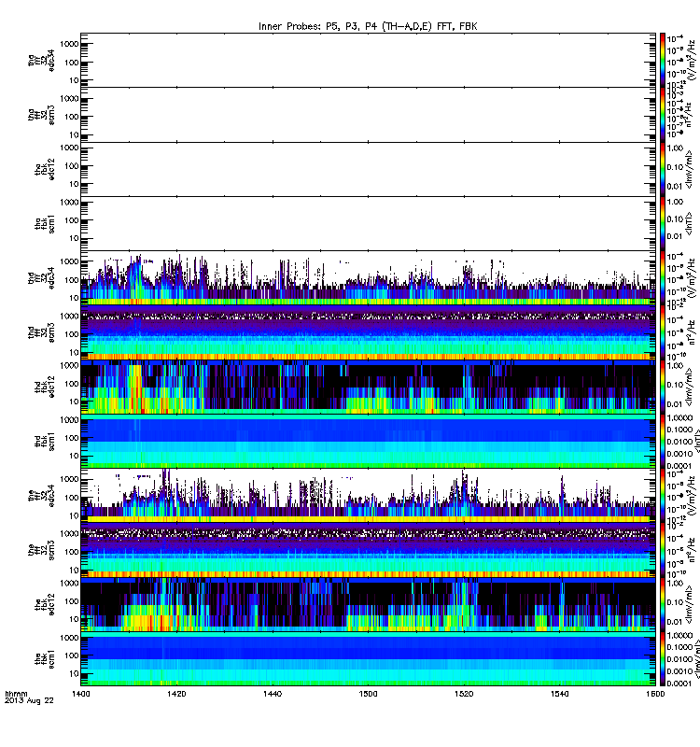Viewport: 700px width, 747px height.
Task: Click the '<|nT|>' unit label of tha fbk scm1
Action: coord(689,224)
